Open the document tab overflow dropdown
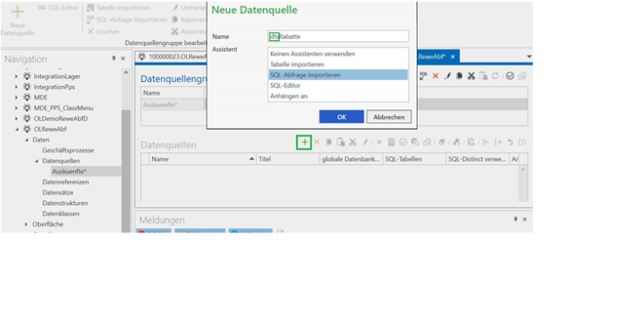Image resolution: width=644 pixels, height=329 pixels. [x=529, y=57]
